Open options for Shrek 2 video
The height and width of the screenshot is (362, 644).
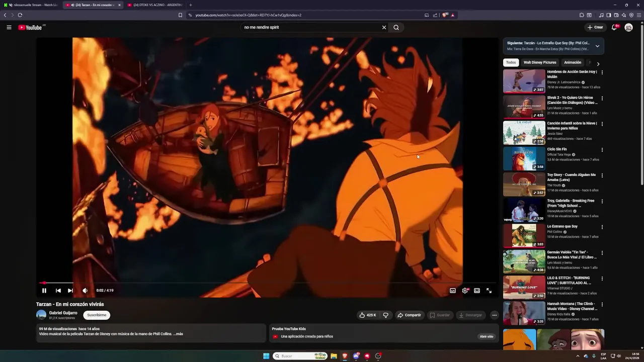602,98
